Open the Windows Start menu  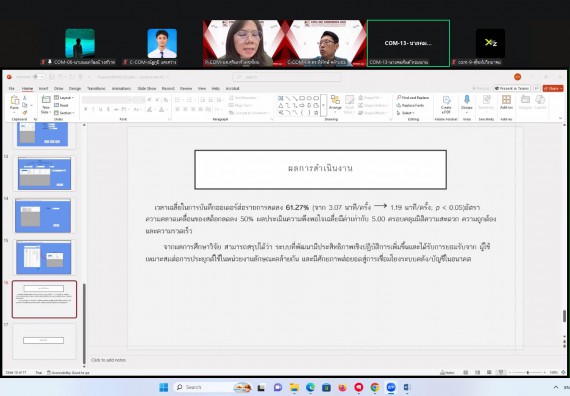(164, 387)
